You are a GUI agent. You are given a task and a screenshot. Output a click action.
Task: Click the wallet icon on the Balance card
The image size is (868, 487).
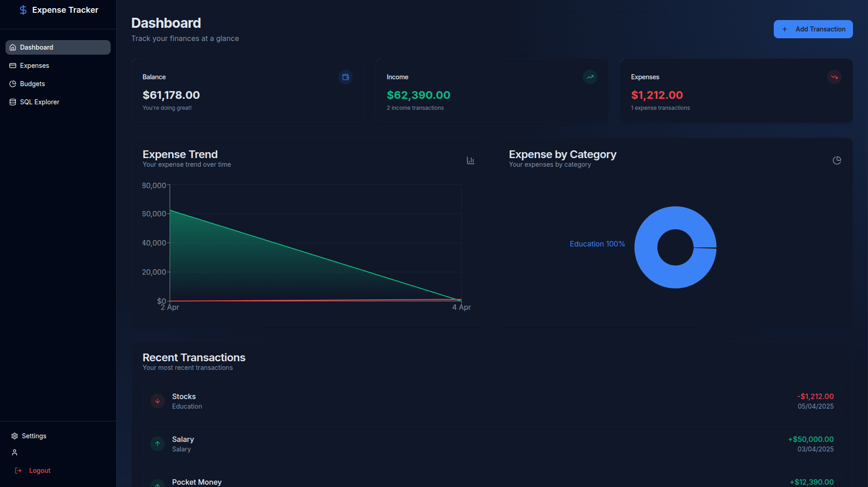pyautogui.click(x=346, y=77)
